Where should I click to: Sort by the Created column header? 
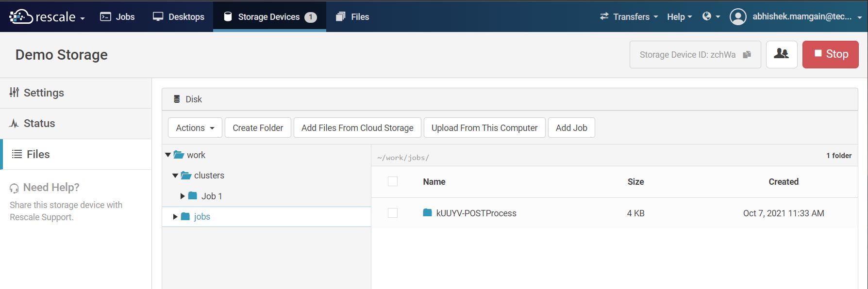click(784, 181)
